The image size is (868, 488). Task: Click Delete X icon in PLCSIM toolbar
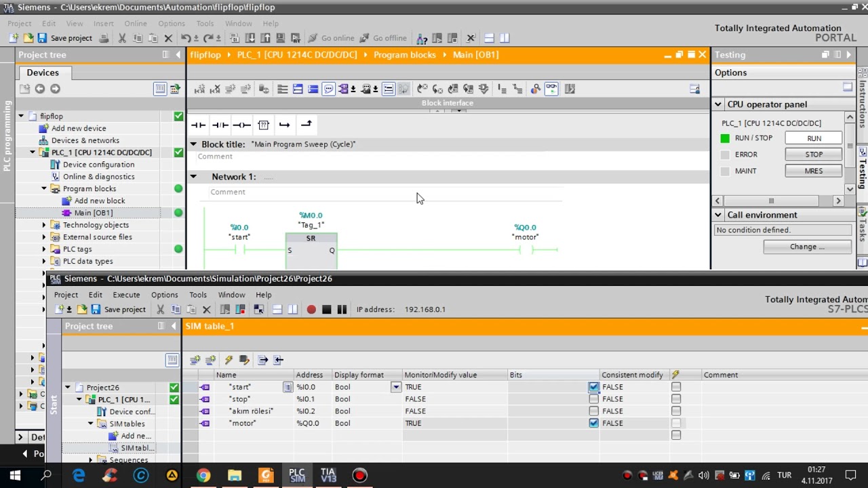tap(207, 310)
